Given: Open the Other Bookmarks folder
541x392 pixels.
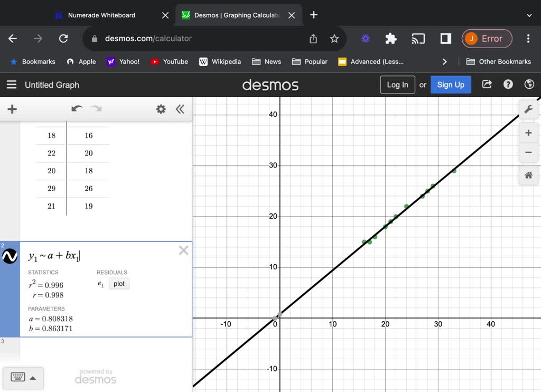Looking at the screenshot, I should click(x=499, y=62).
